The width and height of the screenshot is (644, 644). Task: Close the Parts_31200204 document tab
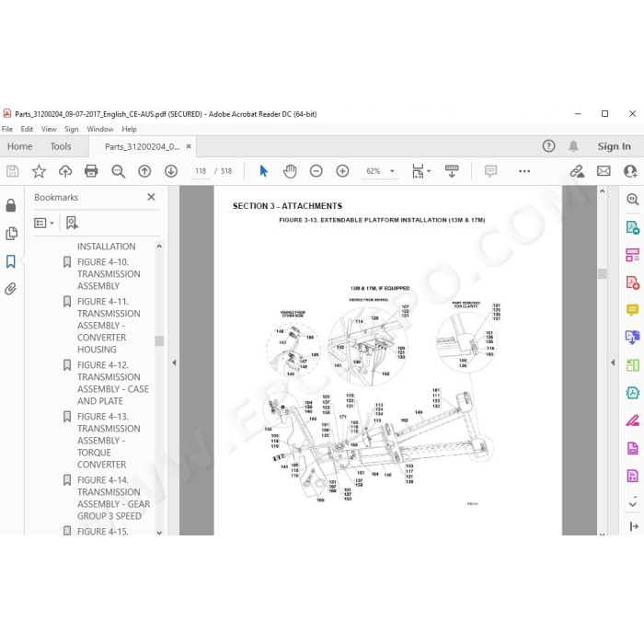click(x=189, y=146)
